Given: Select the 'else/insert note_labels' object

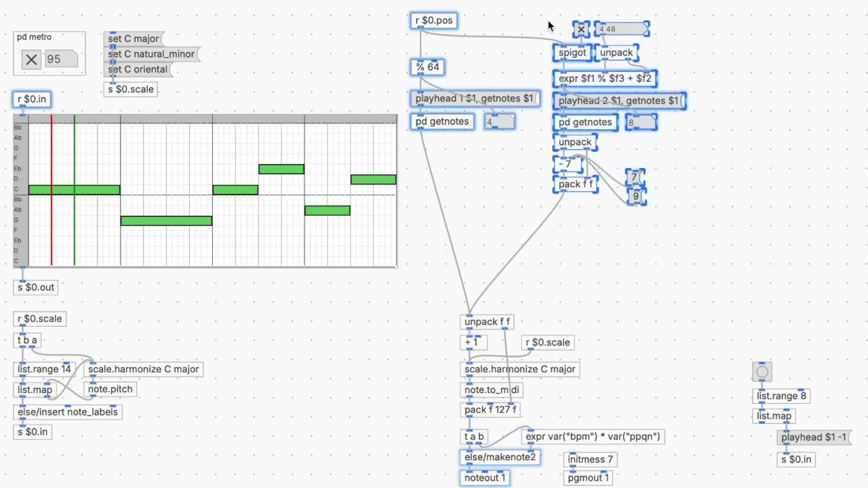Looking at the screenshot, I should point(68,412).
